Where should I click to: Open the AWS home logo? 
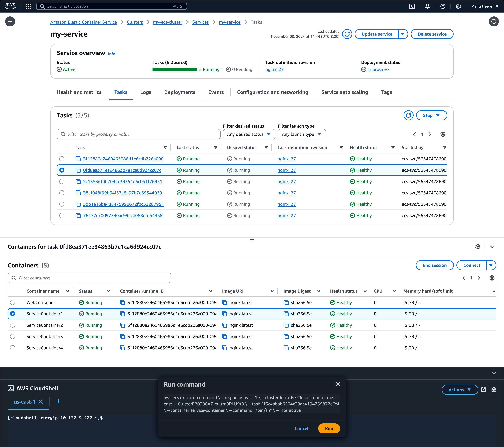point(10,6)
